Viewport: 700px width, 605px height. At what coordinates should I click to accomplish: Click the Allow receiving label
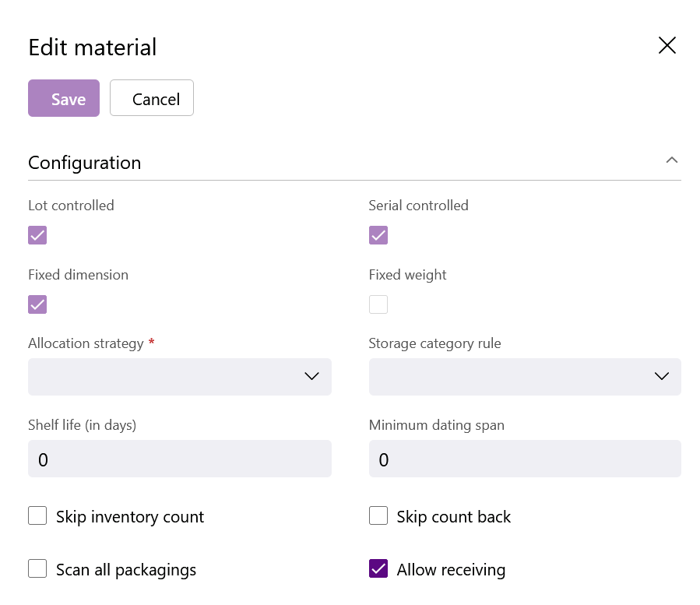[451, 570]
